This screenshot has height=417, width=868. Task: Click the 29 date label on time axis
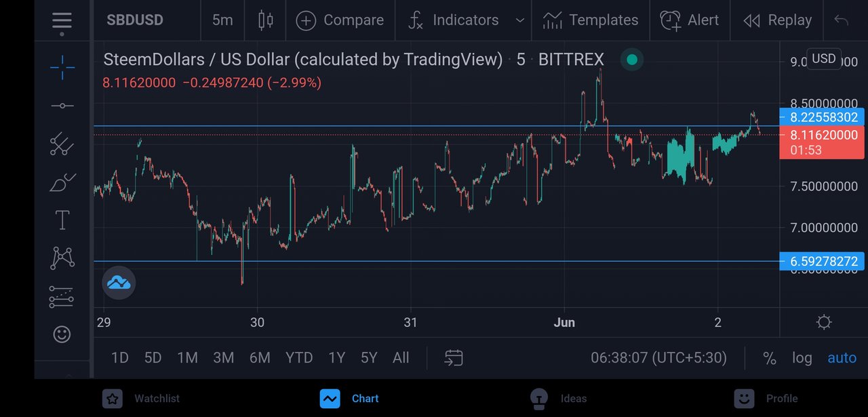(x=104, y=322)
